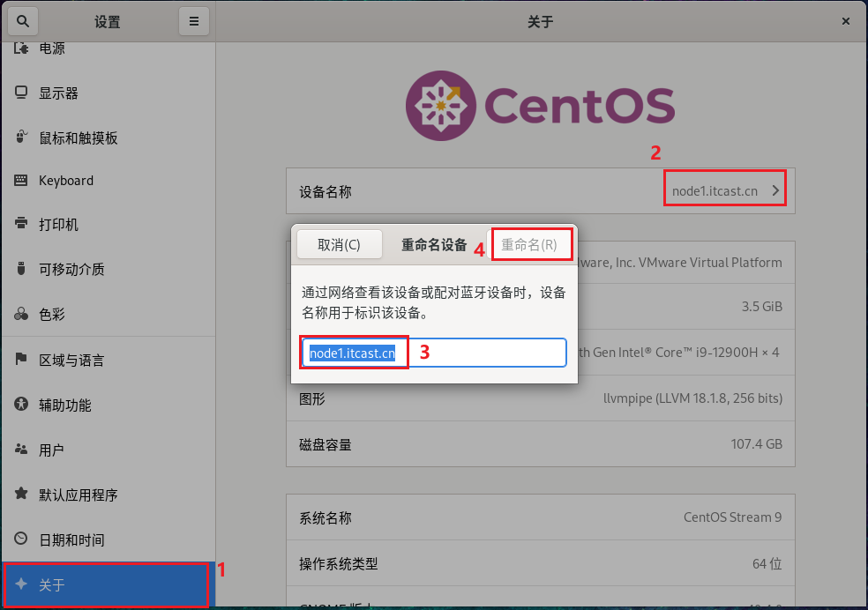Click the 系统名称 CentOS Stream 9 row

(540, 517)
